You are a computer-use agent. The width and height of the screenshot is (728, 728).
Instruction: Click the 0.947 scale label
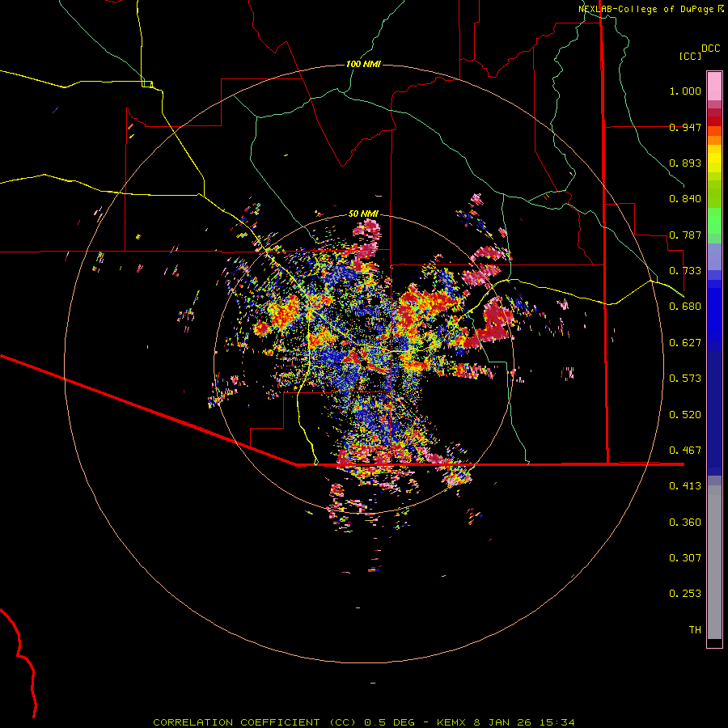[685, 127]
